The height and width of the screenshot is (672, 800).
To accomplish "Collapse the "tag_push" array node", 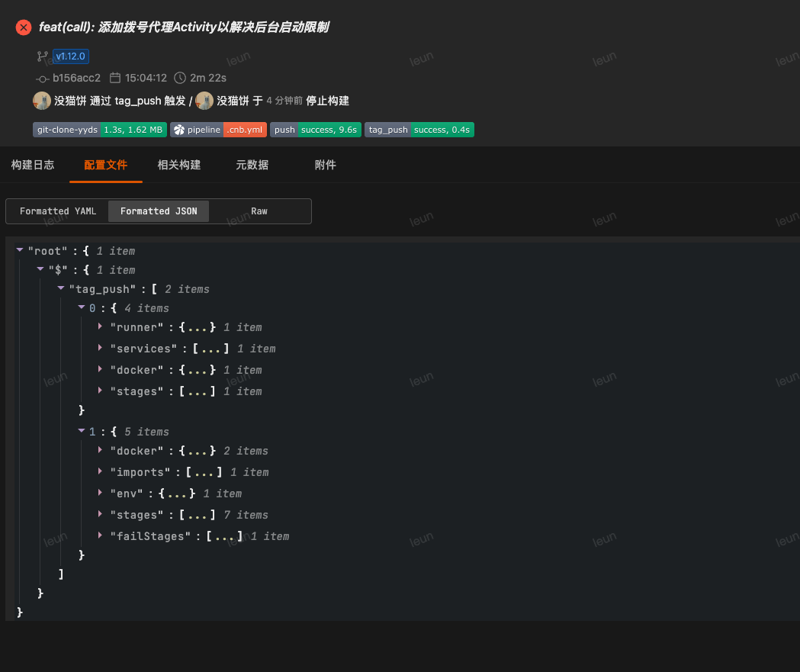I will tap(61, 288).
